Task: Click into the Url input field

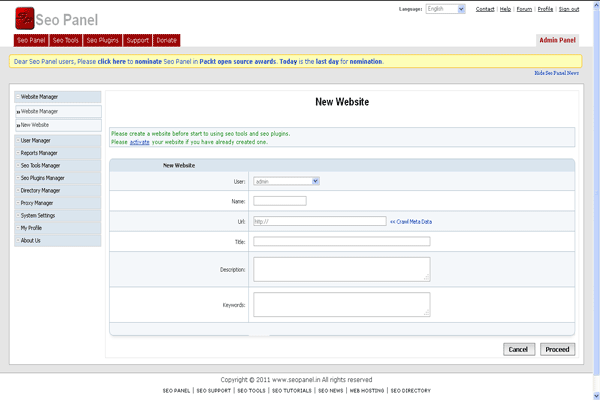Action: tap(320, 221)
